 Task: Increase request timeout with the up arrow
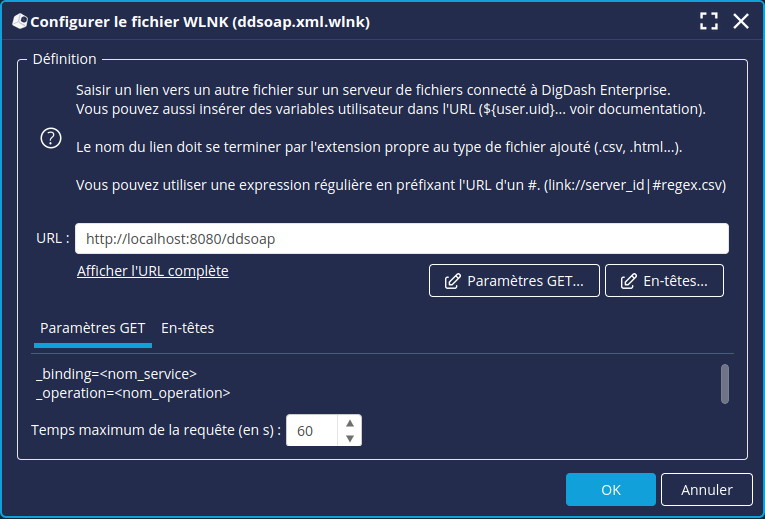point(349,424)
